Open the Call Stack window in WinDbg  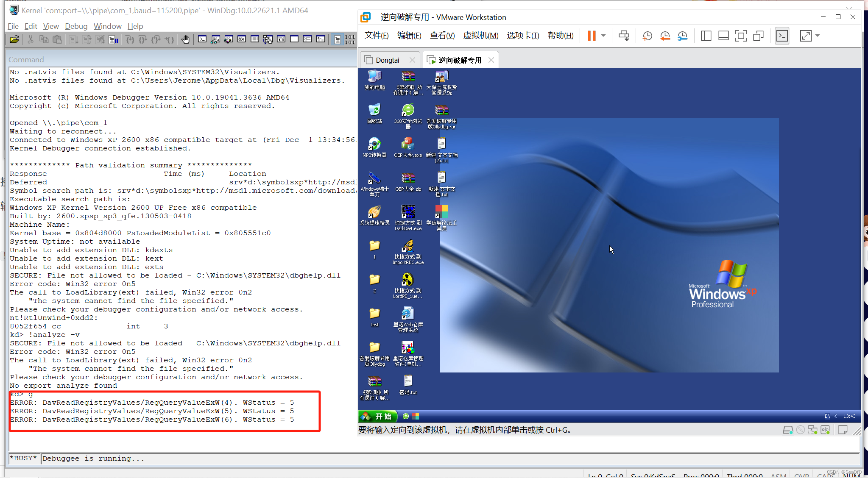(x=268, y=39)
